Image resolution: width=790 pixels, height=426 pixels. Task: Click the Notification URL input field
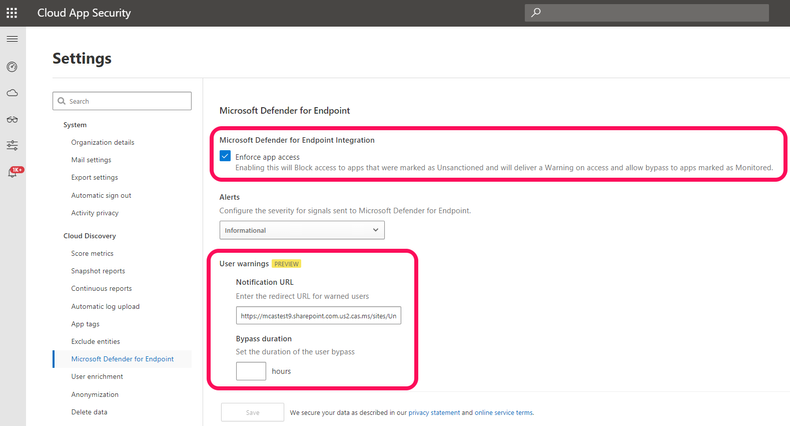pos(318,316)
